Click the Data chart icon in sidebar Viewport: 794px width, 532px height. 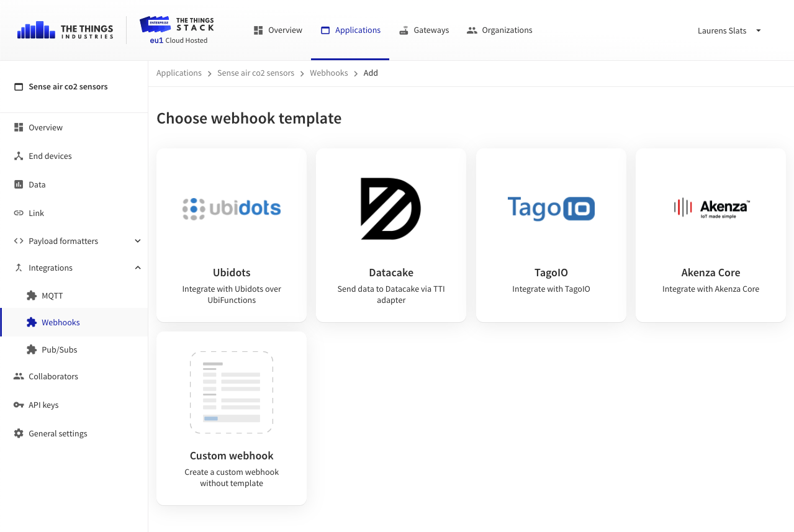click(19, 184)
